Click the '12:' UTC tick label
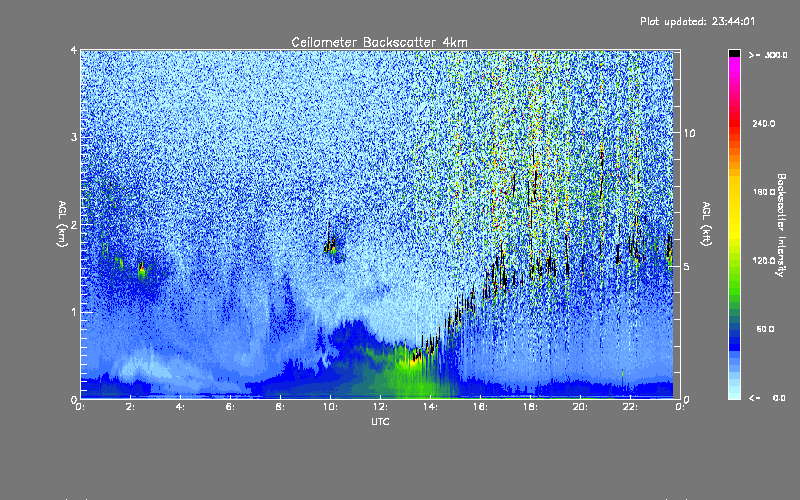 coord(380,407)
